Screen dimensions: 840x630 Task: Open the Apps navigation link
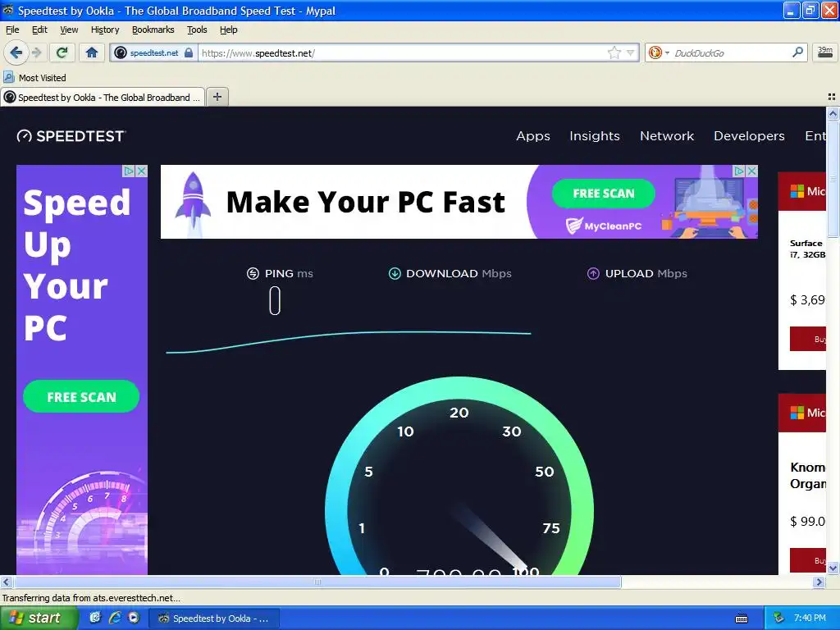coord(533,136)
